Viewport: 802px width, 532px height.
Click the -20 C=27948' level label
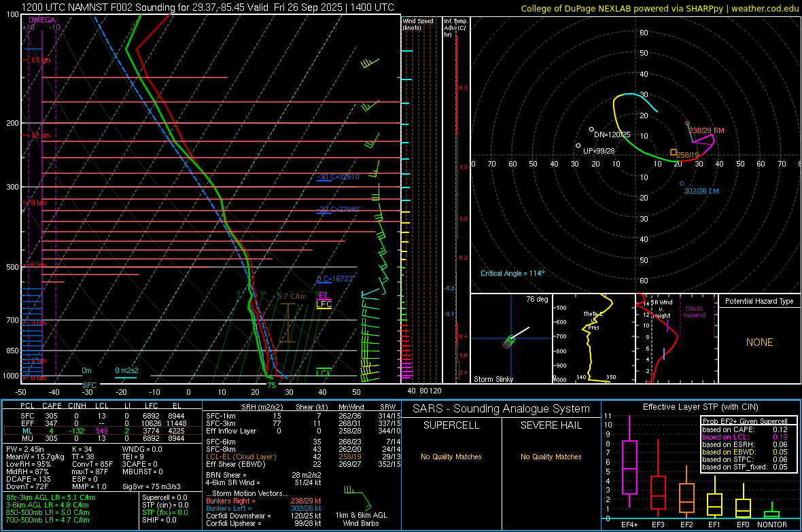pyautogui.click(x=338, y=209)
